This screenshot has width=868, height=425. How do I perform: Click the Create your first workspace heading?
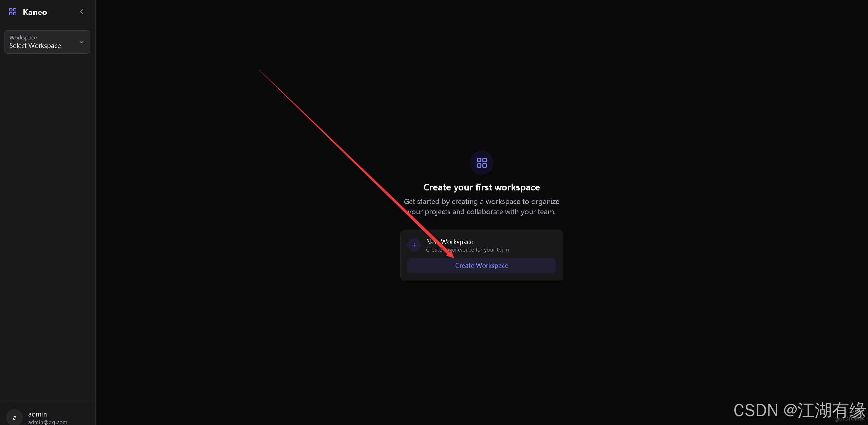click(x=481, y=187)
